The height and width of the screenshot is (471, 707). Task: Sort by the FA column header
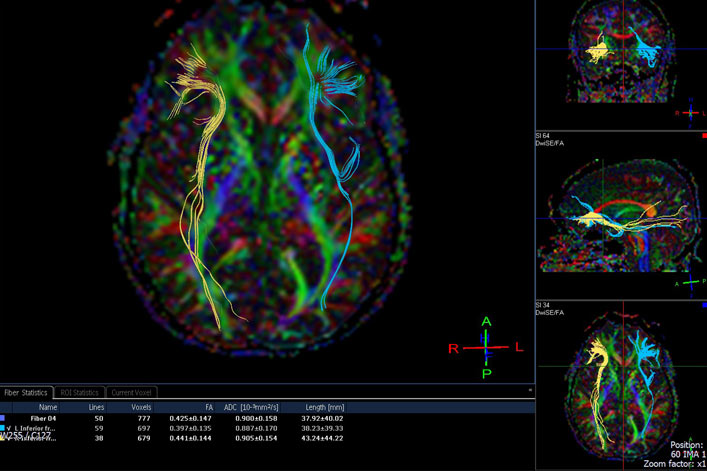pos(208,407)
